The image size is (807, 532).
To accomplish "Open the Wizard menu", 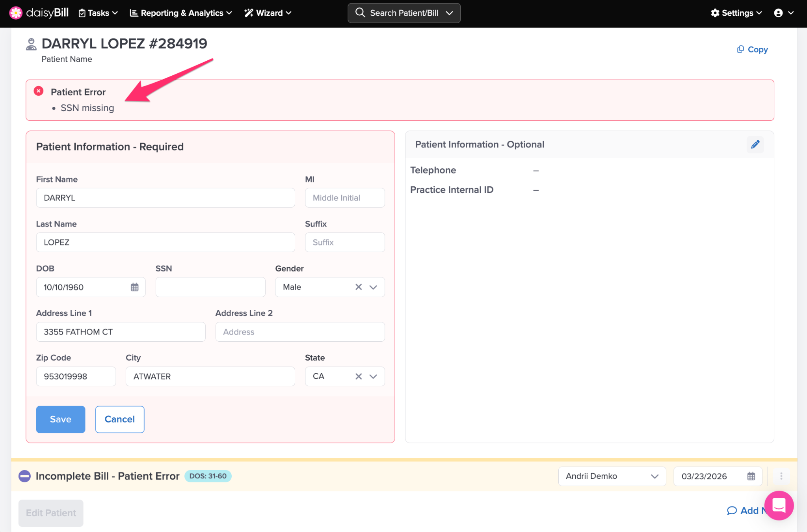I will (x=268, y=13).
